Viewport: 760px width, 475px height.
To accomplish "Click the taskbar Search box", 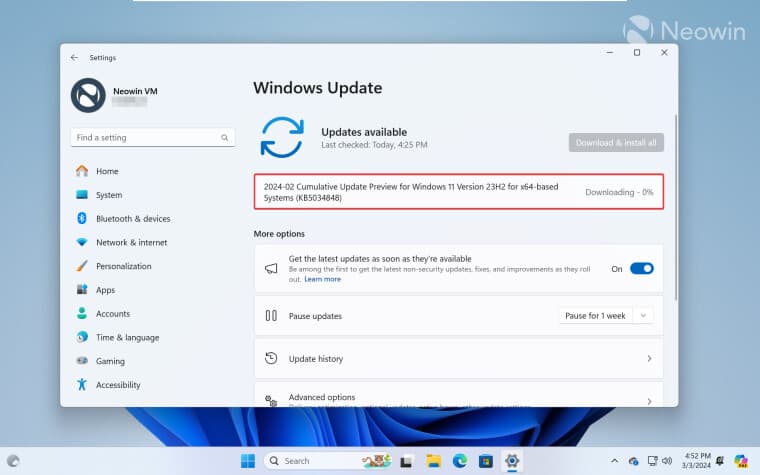I will [x=329, y=460].
